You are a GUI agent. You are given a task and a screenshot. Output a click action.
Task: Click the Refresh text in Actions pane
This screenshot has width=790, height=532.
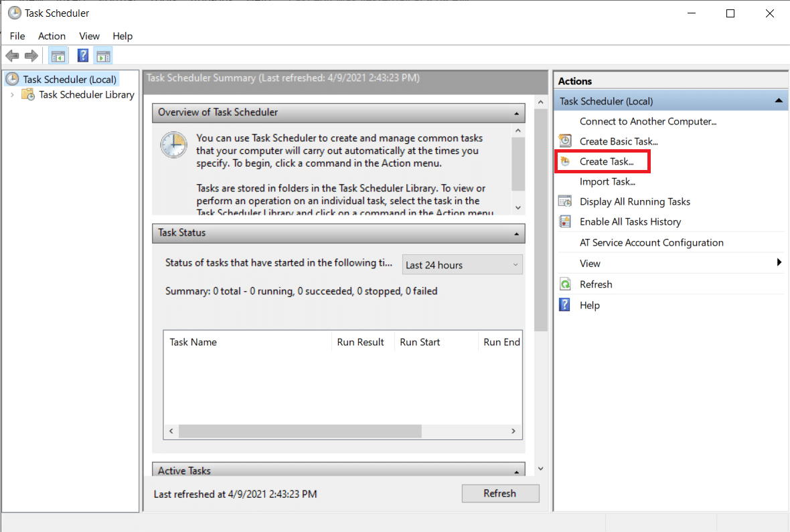(596, 284)
